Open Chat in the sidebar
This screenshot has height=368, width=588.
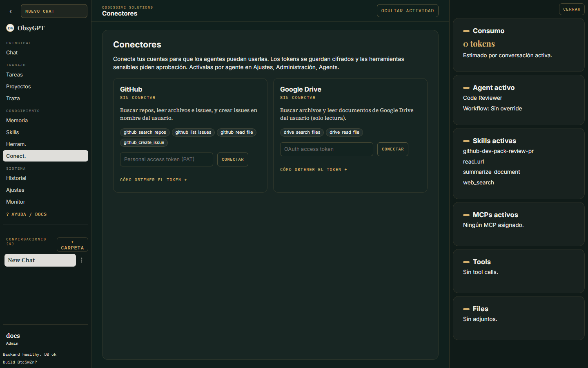coord(45,52)
